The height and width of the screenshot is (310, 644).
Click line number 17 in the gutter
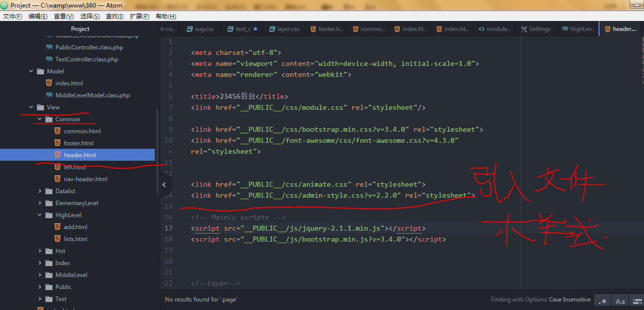(x=169, y=228)
